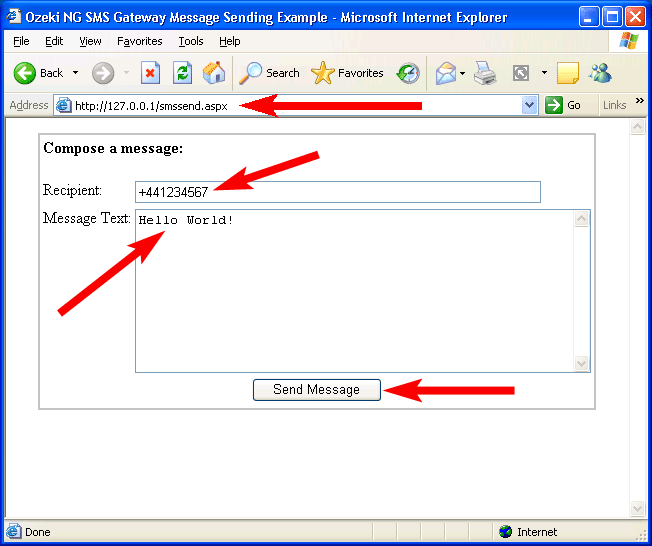Viewport: 652px width, 546px height.
Task: Open Favorites with the star icon
Action: tap(347, 73)
